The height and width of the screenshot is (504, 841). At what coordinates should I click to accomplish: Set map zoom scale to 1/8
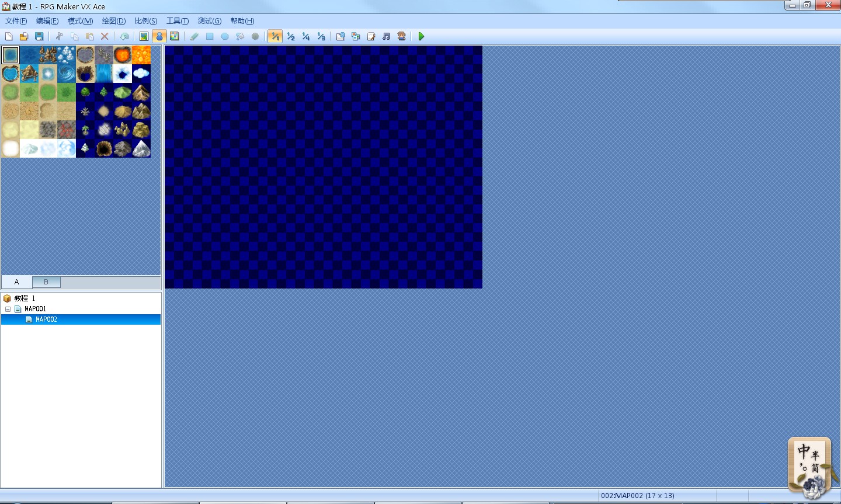(x=321, y=36)
